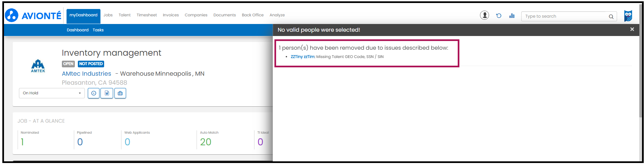Go to the Back Office menu
Screen dimensions: 644x166
(252, 15)
